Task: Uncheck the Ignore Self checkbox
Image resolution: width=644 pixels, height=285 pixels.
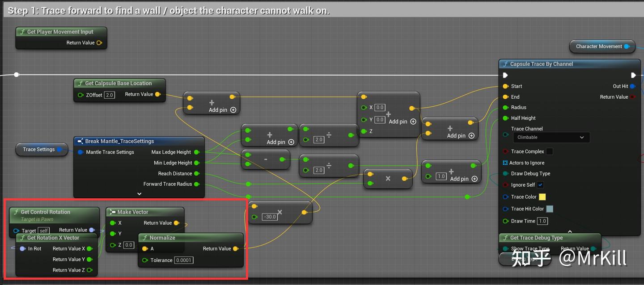Action: pyautogui.click(x=540, y=184)
